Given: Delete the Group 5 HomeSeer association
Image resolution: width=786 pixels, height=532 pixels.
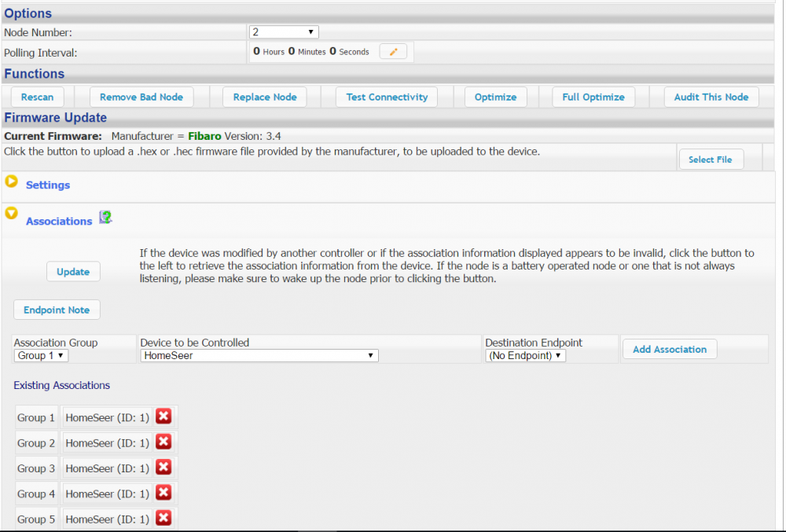Looking at the screenshot, I should (x=163, y=518).
